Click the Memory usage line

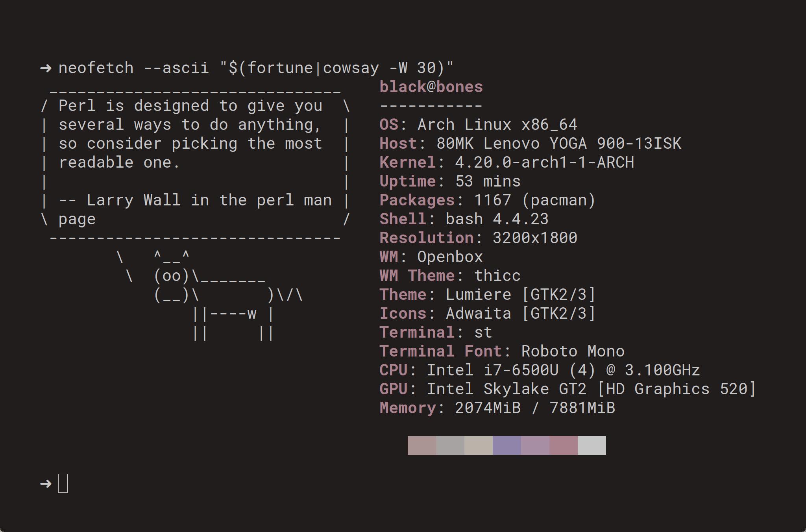coord(497,408)
